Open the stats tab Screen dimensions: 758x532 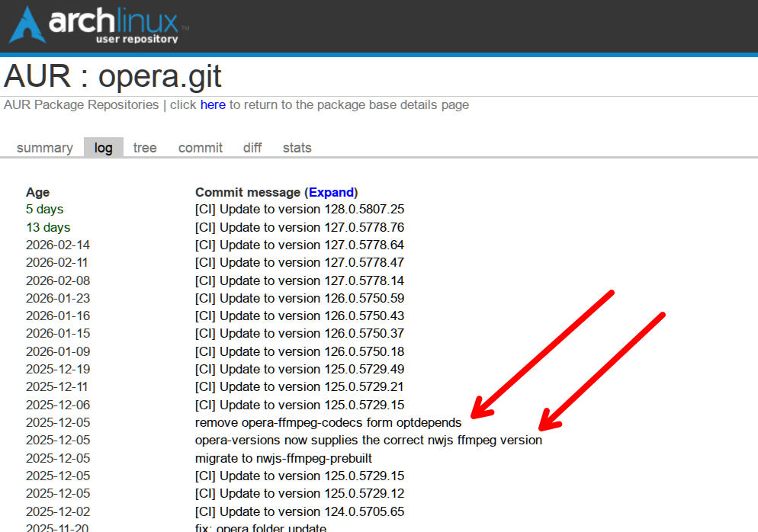tap(297, 148)
